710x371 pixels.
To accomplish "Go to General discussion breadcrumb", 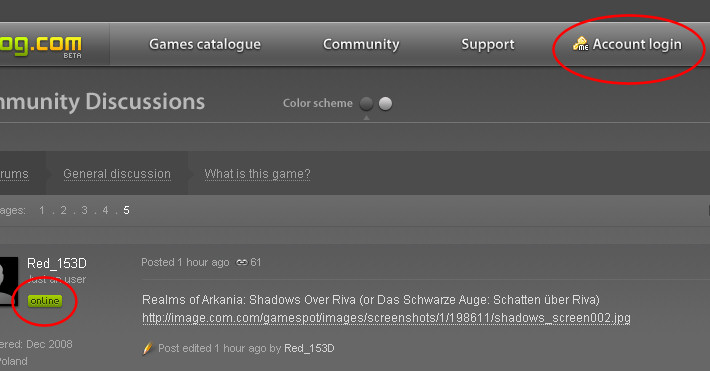I will click(x=117, y=174).
